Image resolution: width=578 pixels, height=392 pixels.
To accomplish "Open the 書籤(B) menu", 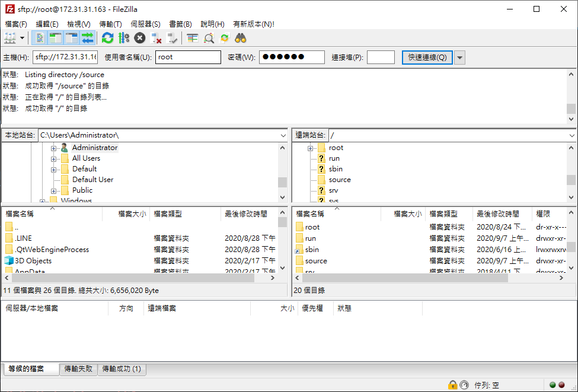I will coord(180,24).
